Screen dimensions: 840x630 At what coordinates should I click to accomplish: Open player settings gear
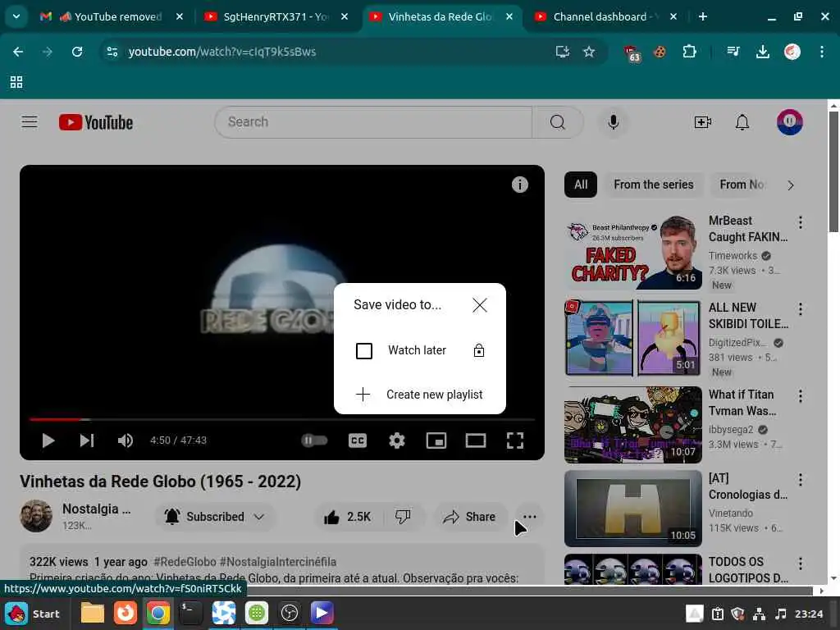[x=396, y=441]
